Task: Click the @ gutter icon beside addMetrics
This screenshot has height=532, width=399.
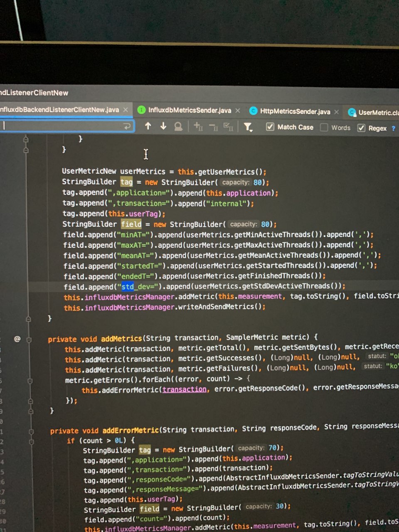Action: tap(17, 339)
